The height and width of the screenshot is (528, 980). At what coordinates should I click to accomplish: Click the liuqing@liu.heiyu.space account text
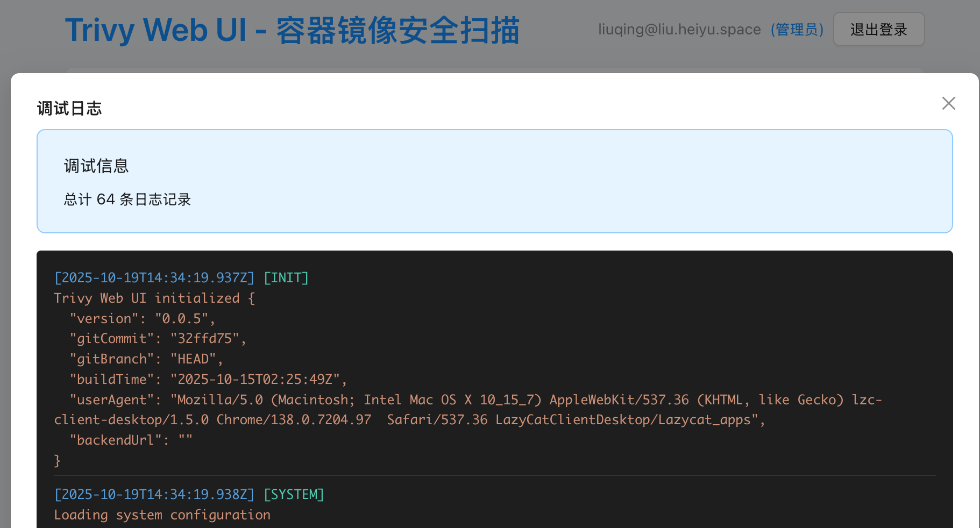coord(679,30)
